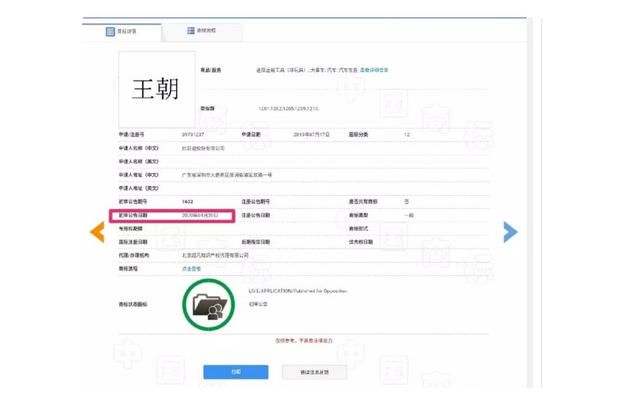Click the LIVE/APPLICATION status text
The image size is (640, 395).
(x=298, y=291)
